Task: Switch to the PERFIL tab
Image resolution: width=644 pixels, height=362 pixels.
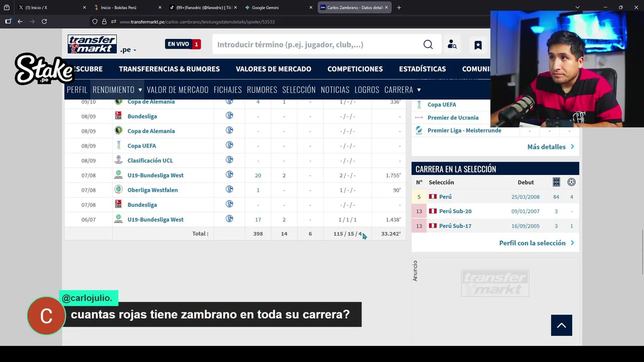Action: point(77,89)
